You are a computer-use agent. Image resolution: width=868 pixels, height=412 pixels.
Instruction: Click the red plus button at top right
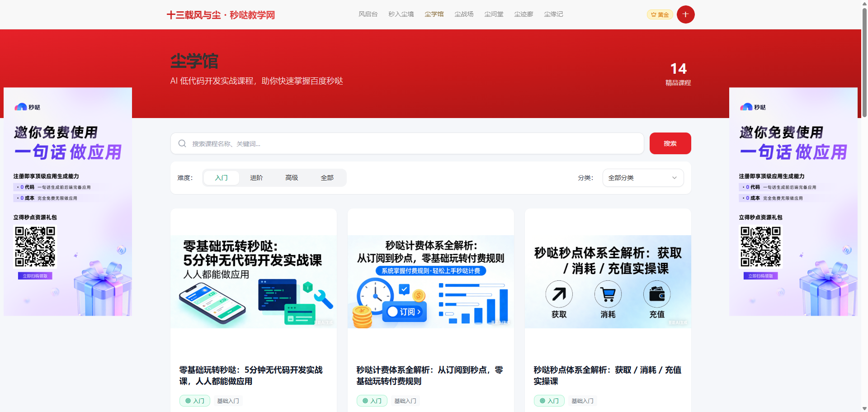tap(685, 14)
